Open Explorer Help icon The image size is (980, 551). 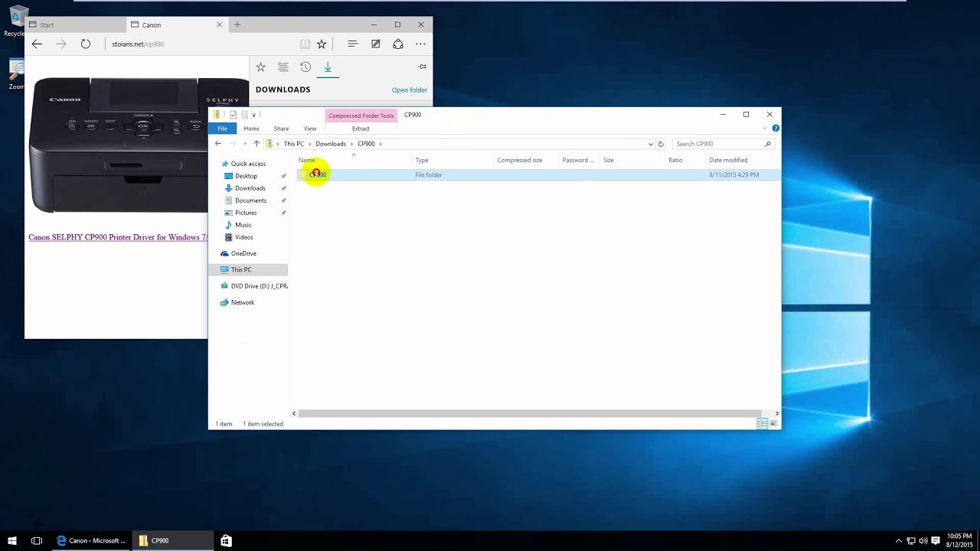tap(776, 129)
